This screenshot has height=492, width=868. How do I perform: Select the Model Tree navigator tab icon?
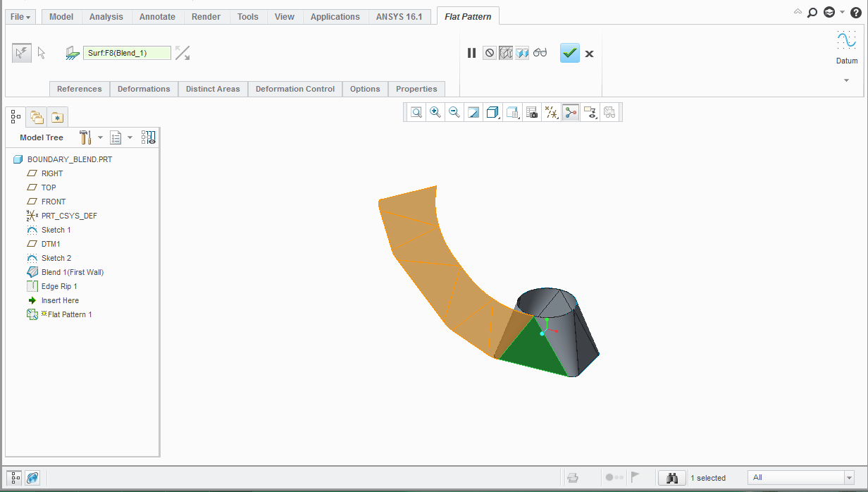(x=15, y=116)
